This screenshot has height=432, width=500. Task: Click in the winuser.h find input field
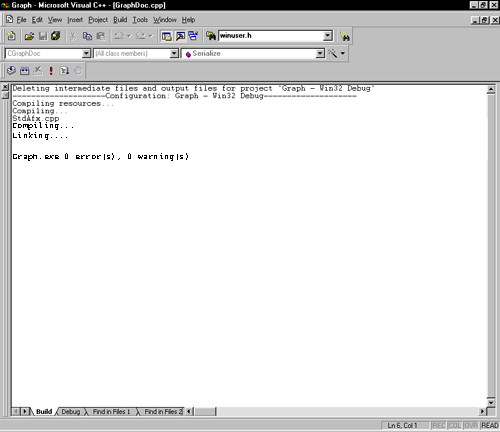[x=271, y=36]
